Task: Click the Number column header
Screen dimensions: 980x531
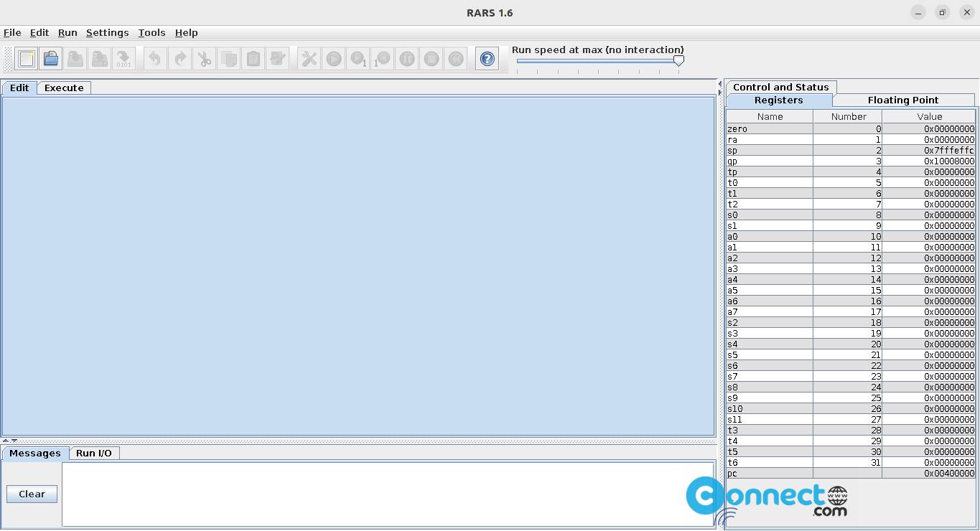Action: pyautogui.click(x=848, y=116)
